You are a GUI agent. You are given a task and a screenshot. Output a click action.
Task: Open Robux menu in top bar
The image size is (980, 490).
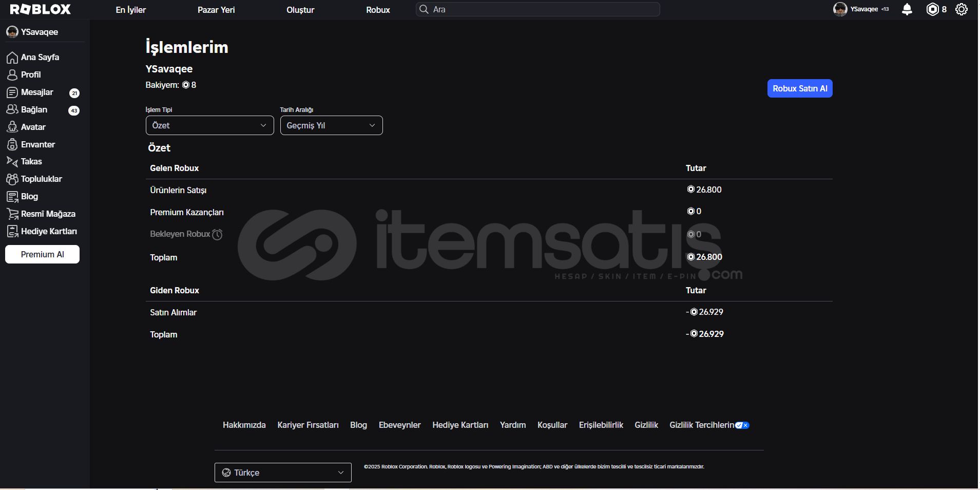378,10
